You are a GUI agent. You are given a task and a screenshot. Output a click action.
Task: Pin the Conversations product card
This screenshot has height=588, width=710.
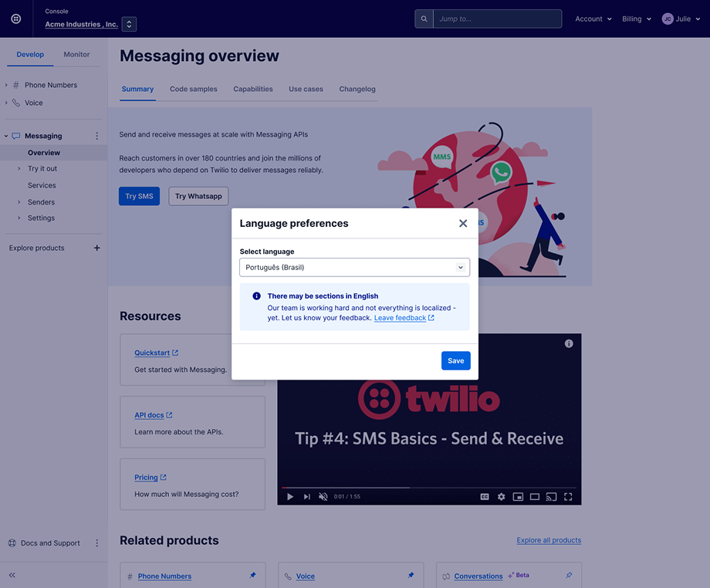[x=569, y=576]
